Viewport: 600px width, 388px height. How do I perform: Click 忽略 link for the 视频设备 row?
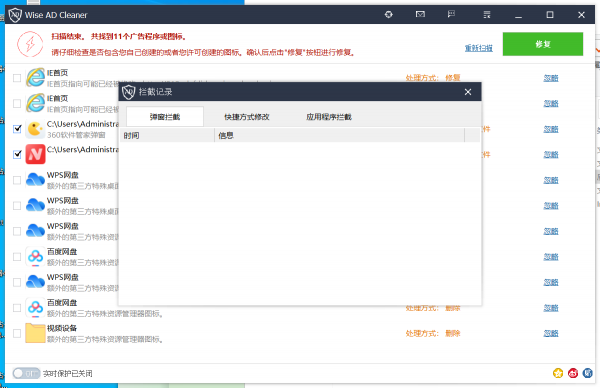(551, 333)
